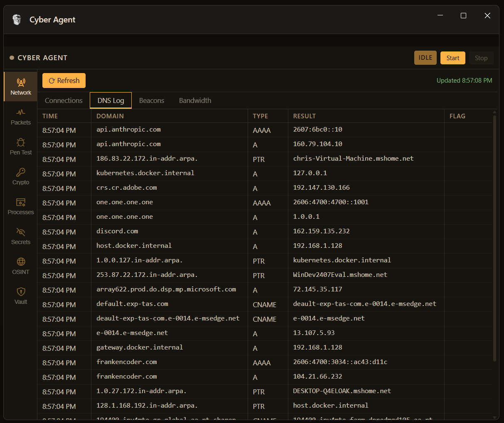Click the Start button
Image resolution: width=504 pixels, height=423 pixels.
(453, 58)
